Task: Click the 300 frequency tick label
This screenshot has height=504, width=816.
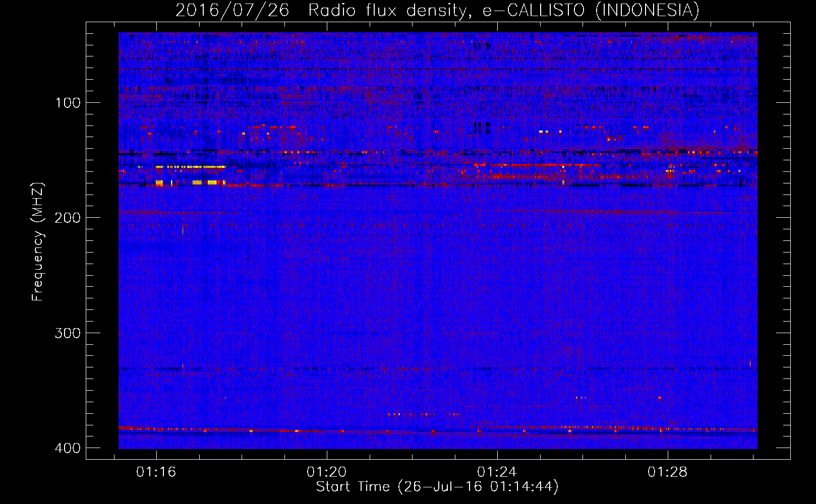Action: (68, 333)
